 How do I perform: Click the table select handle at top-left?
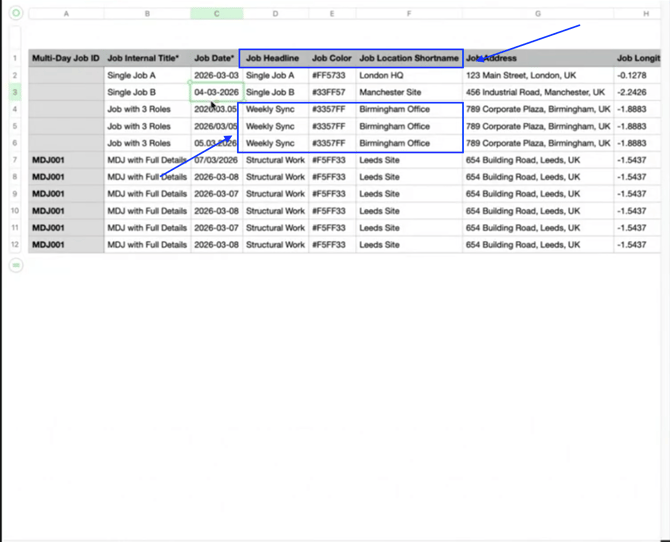click(16, 14)
